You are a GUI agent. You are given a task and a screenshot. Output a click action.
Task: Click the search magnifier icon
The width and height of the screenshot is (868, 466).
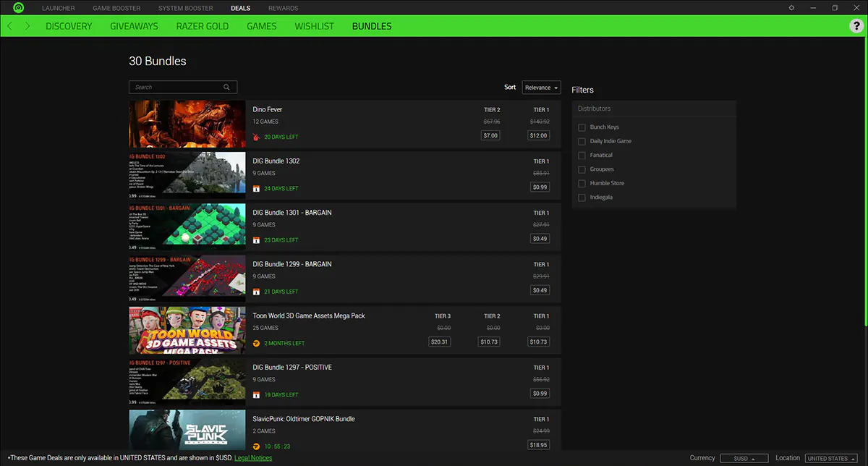click(x=226, y=87)
